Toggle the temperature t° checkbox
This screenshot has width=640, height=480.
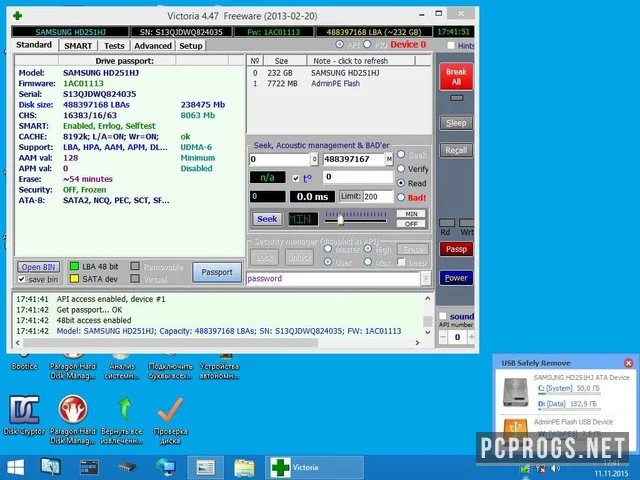click(x=296, y=178)
